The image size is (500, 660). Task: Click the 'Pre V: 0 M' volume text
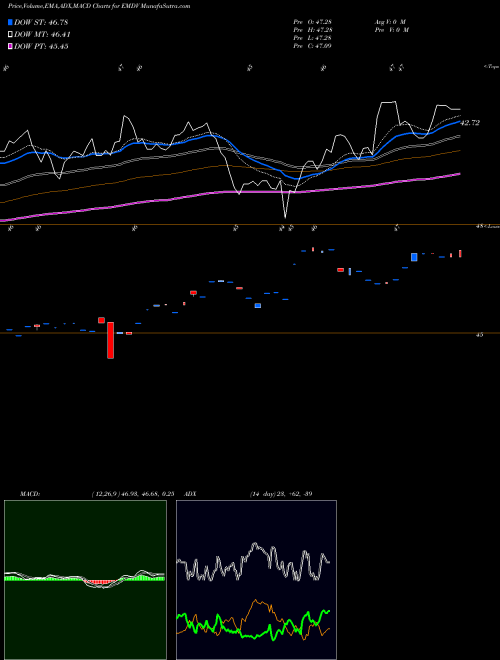point(391,30)
